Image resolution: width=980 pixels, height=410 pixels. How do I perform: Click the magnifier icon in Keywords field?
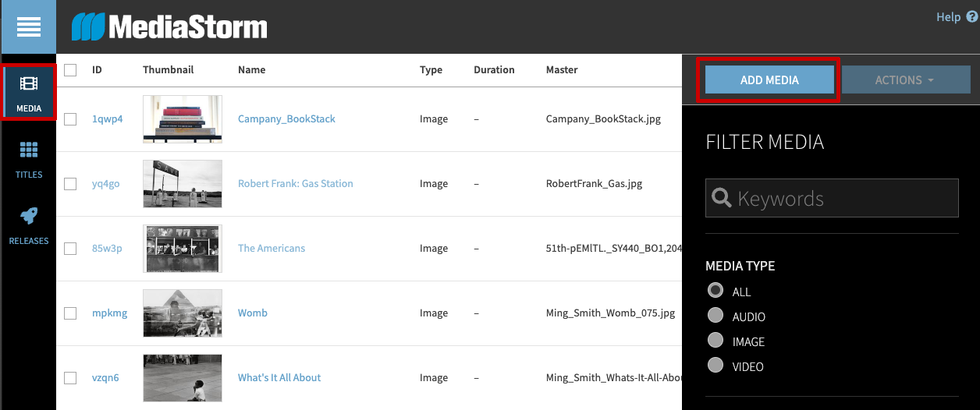pyautogui.click(x=722, y=198)
